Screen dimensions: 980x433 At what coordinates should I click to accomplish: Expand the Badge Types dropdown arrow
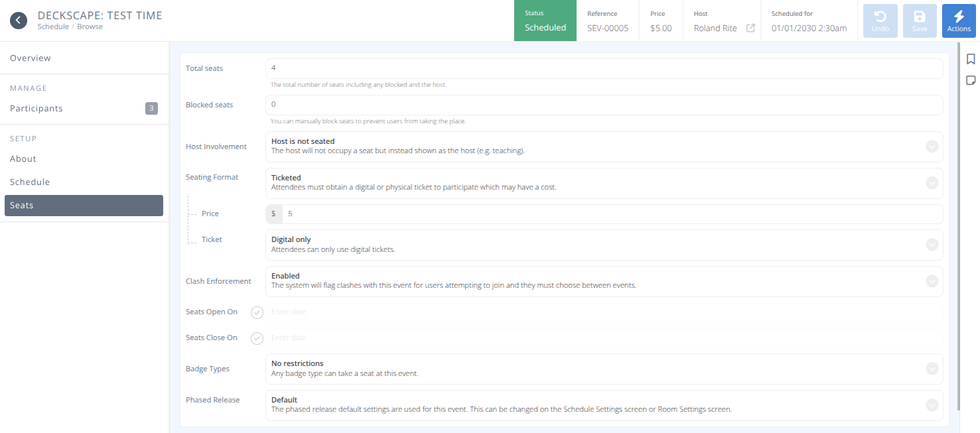(932, 369)
